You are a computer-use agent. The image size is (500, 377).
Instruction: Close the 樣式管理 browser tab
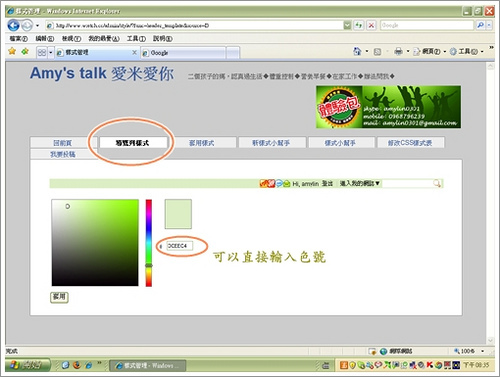coord(134,52)
